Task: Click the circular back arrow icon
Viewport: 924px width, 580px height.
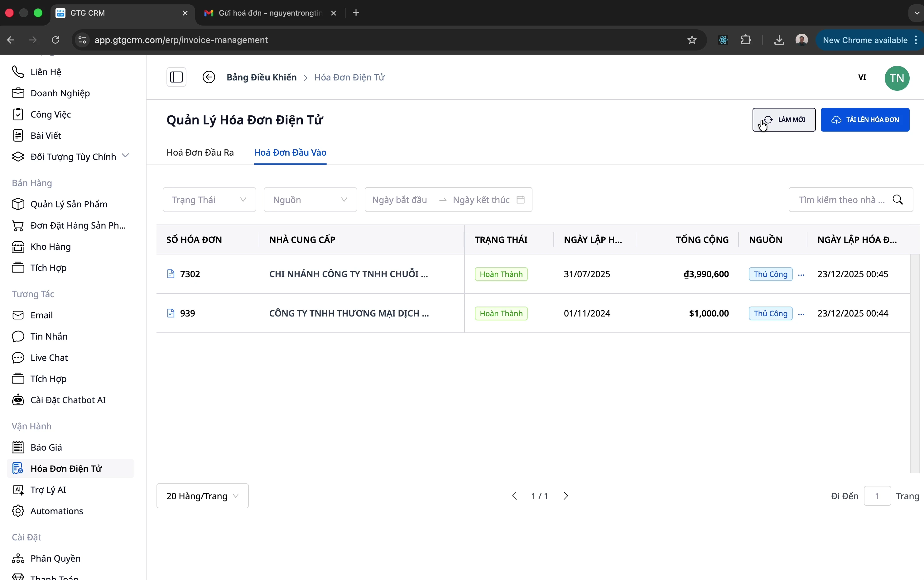Action: coord(209,77)
